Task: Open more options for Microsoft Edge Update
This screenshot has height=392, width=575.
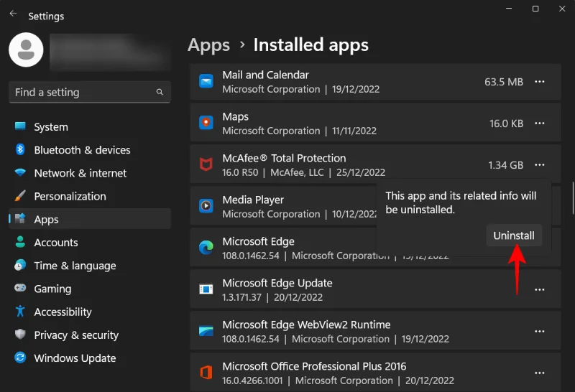Action: pos(540,290)
